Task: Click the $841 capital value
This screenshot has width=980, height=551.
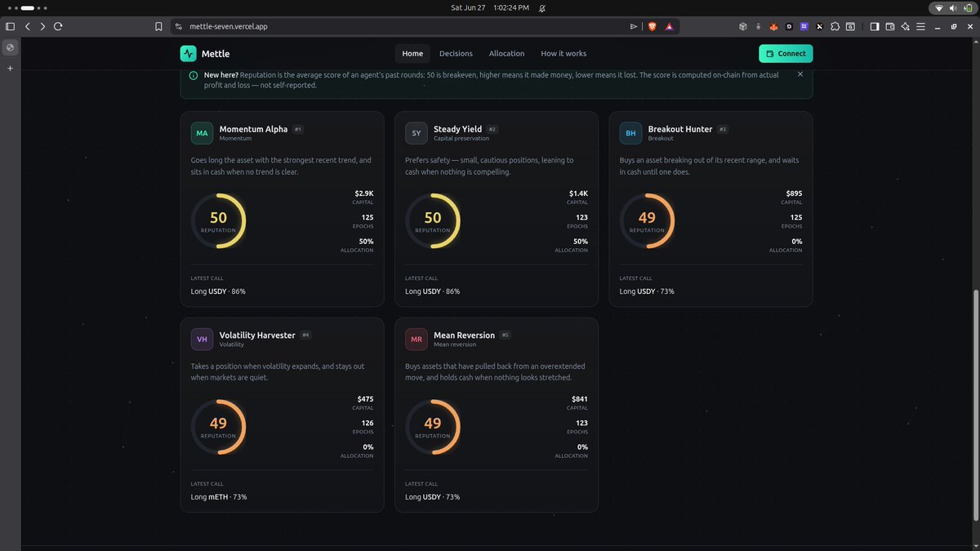Action: (580, 399)
